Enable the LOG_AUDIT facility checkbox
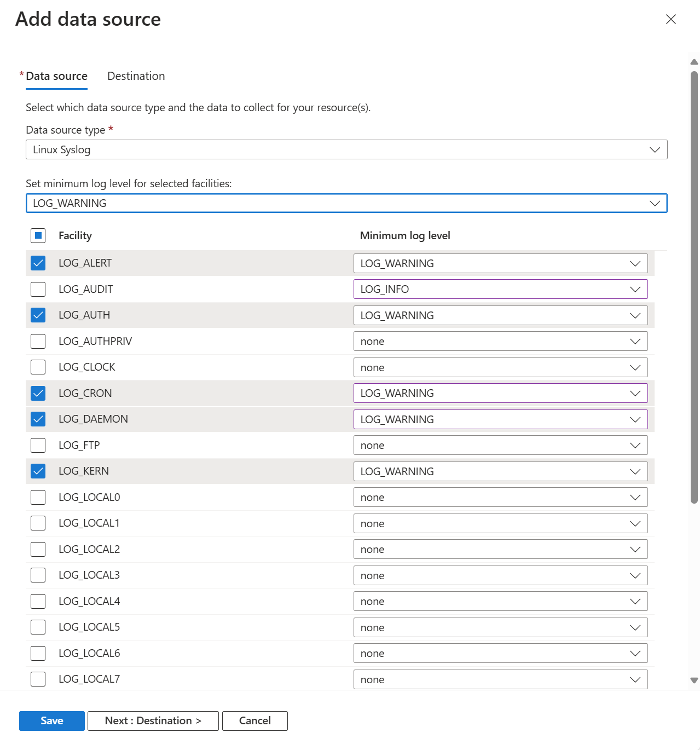This screenshot has width=700, height=750. coord(38,289)
